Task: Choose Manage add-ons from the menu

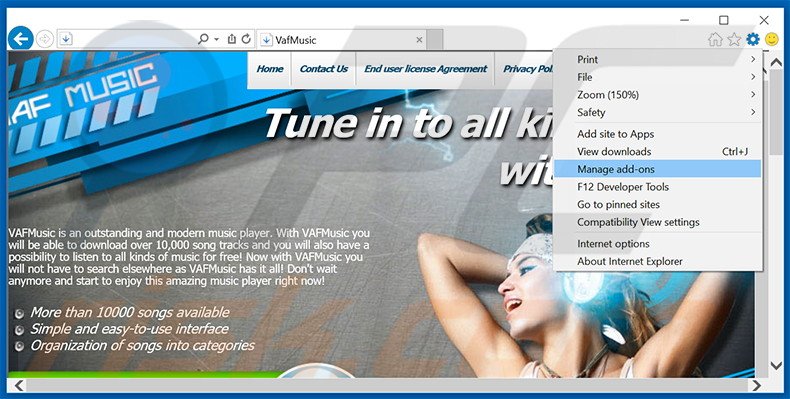Action: [x=658, y=169]
